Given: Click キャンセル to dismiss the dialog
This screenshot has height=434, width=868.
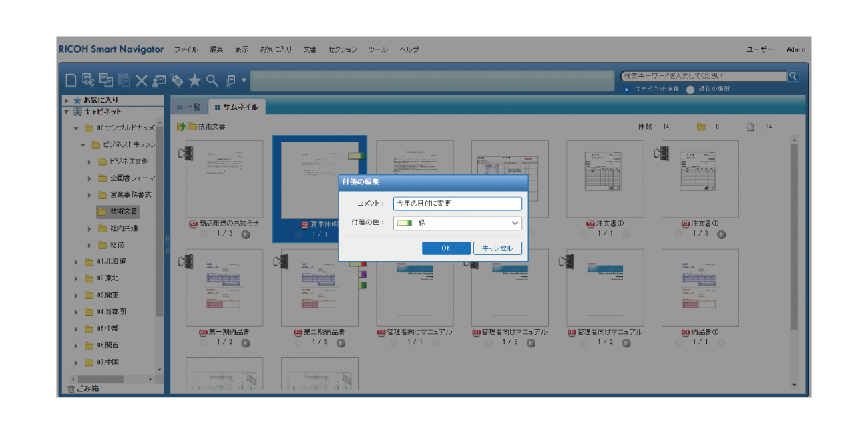Looking at the screenshot, I should pyautogui.click(x=497, y=248).
